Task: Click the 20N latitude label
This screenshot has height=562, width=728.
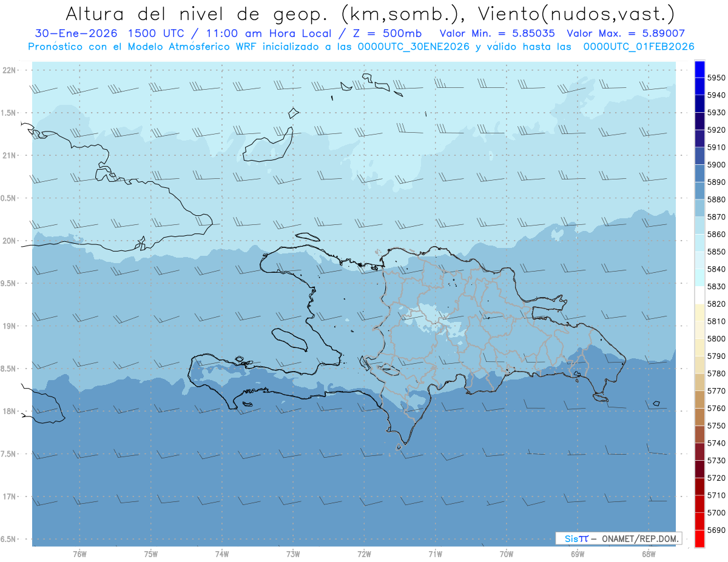Action: click(x=10, y=241)
